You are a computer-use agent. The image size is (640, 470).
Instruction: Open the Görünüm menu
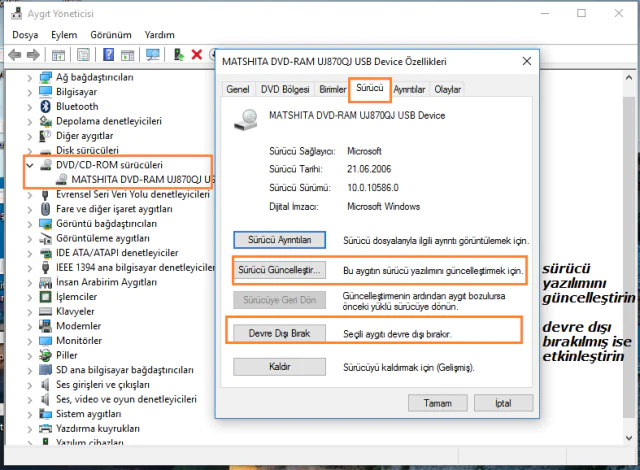(111, 35)
